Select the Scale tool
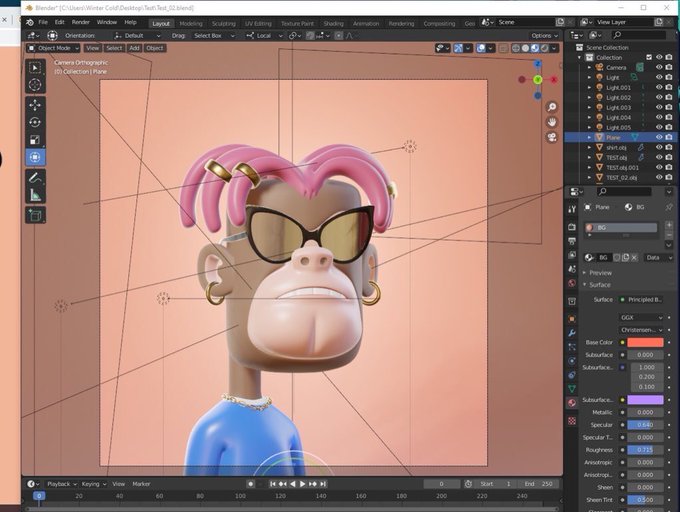The height and width of the screenshot is (512, 680). pyautogui.click(x=35, y=140)
